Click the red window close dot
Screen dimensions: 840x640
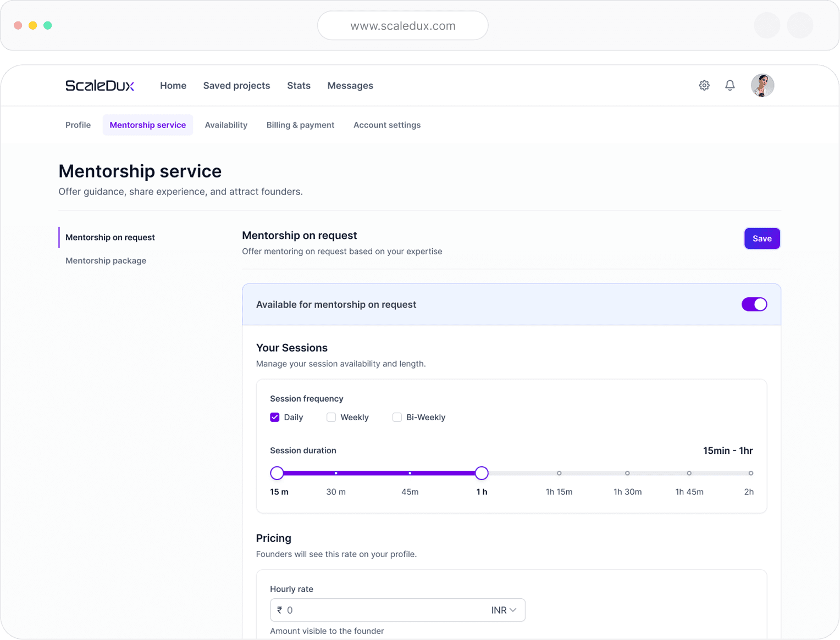[18, 25]
